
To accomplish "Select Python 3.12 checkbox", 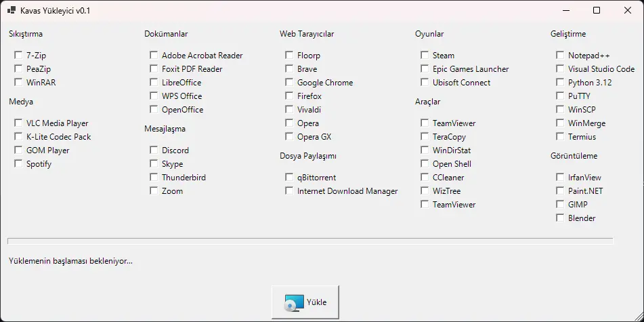I will pos(560,82).
